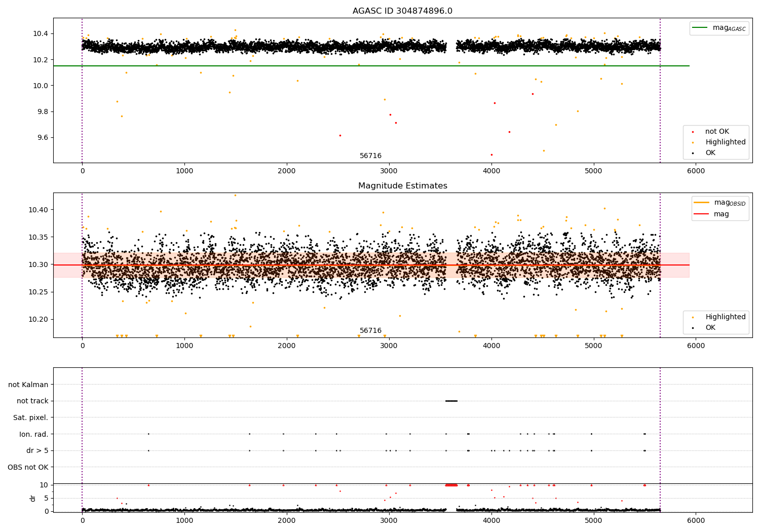Click 'Highlighted' legend entry in top plot
760x532 pixels.
point(726,142)
